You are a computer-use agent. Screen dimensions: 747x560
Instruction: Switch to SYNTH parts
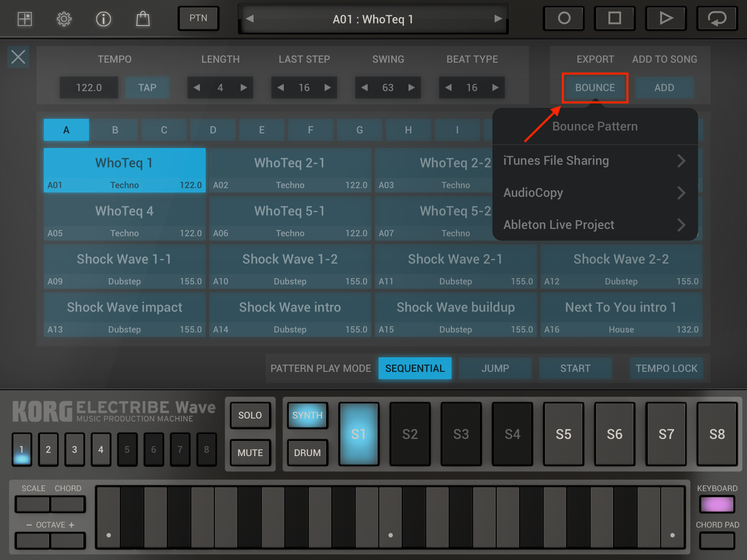307,415
